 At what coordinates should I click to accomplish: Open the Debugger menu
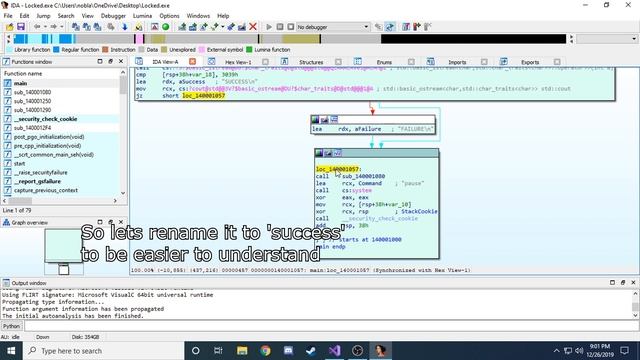pyautogui.click(x=113, y=16)
